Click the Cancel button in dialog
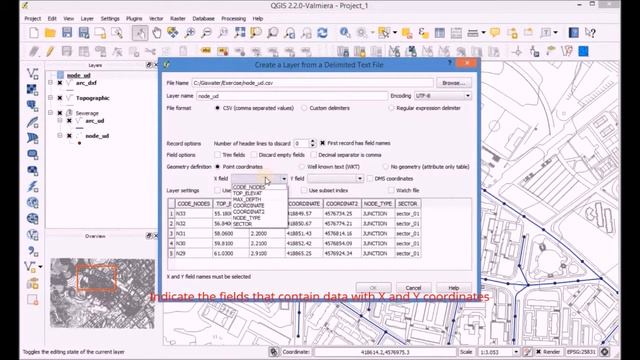This screenshot has width=640, height=360. click(413, 288)
